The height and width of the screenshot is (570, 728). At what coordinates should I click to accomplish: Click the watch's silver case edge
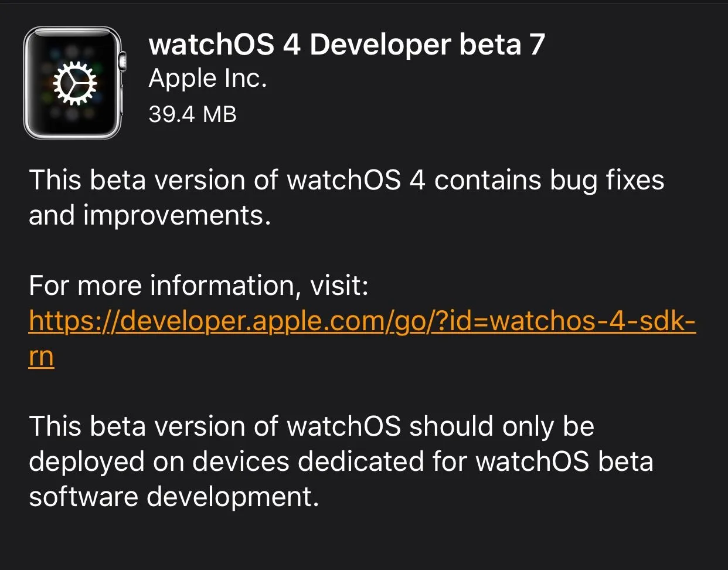coord(26,83)
